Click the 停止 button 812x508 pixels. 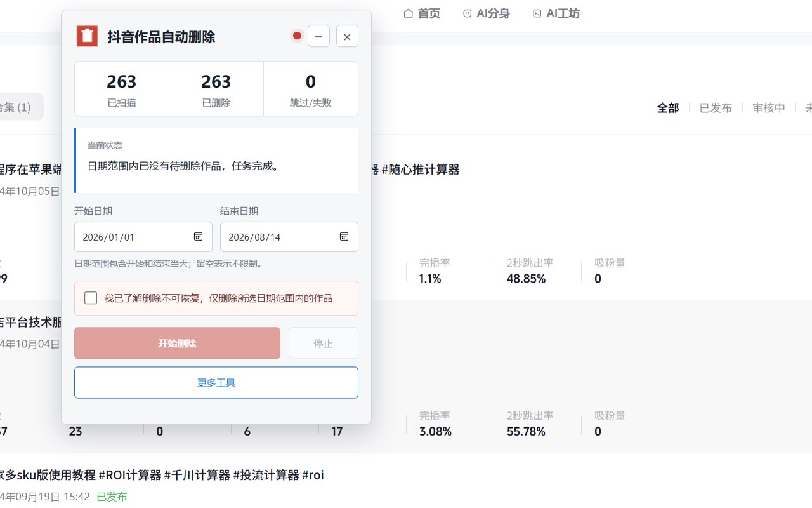(324, 344)
